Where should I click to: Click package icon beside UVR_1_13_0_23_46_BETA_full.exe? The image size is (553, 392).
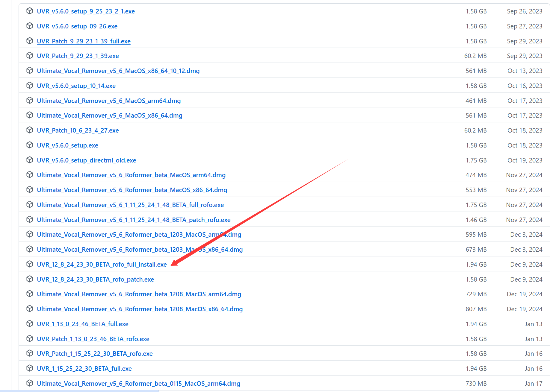point(30,324)
